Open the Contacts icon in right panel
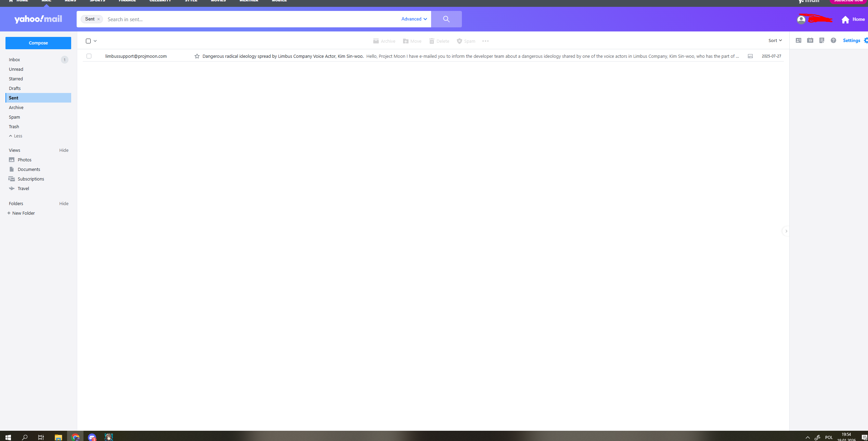Screen dimensions: 868x441 pyautogui.click(x=799, y=40)
